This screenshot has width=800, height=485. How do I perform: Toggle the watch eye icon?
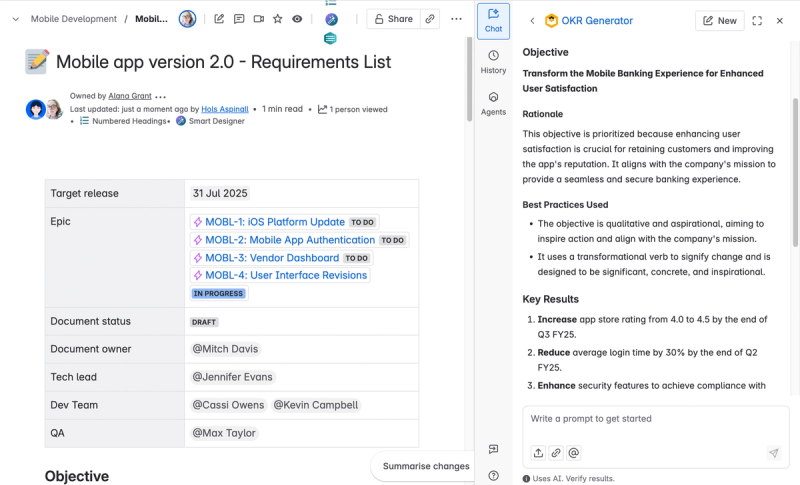pos(297,19)
